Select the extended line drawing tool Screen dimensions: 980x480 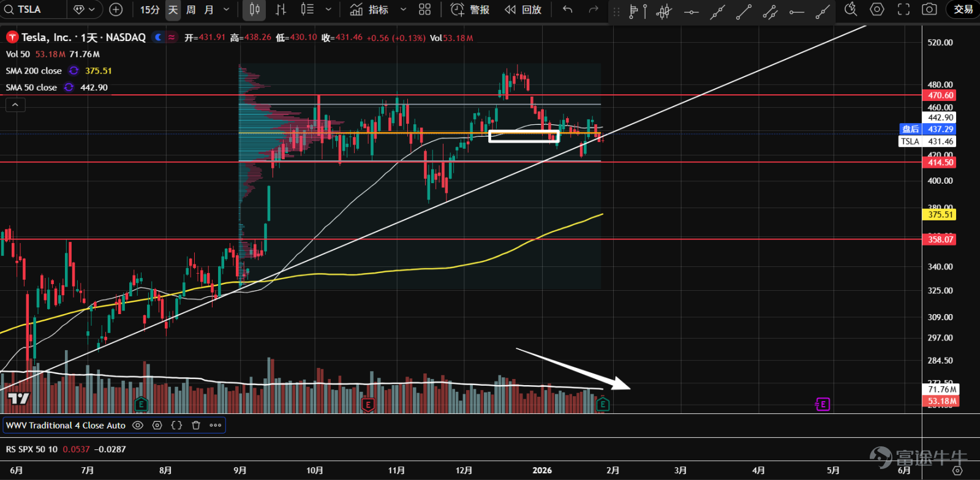[717, 11]
